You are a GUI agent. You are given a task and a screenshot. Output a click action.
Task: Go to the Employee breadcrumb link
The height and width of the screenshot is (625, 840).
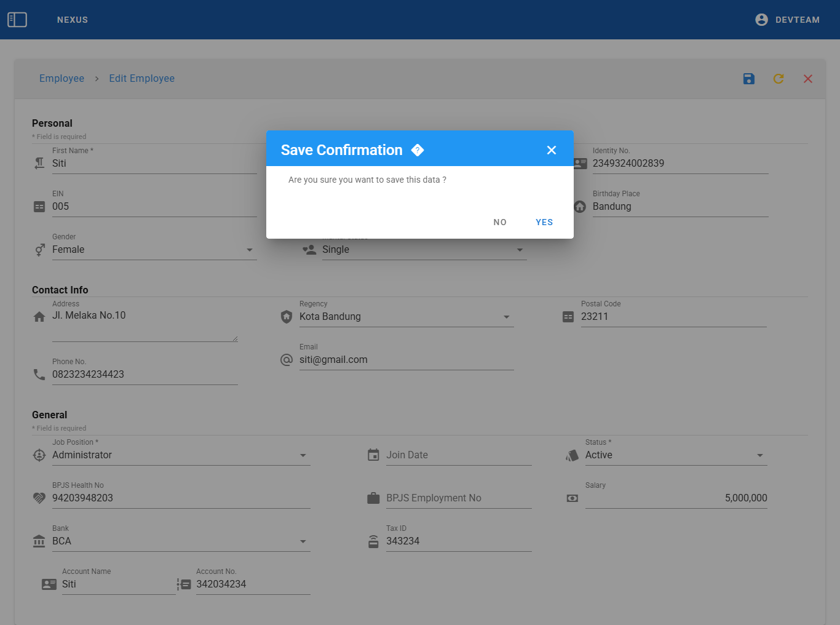pyautogui.click(x=61, y=79)
